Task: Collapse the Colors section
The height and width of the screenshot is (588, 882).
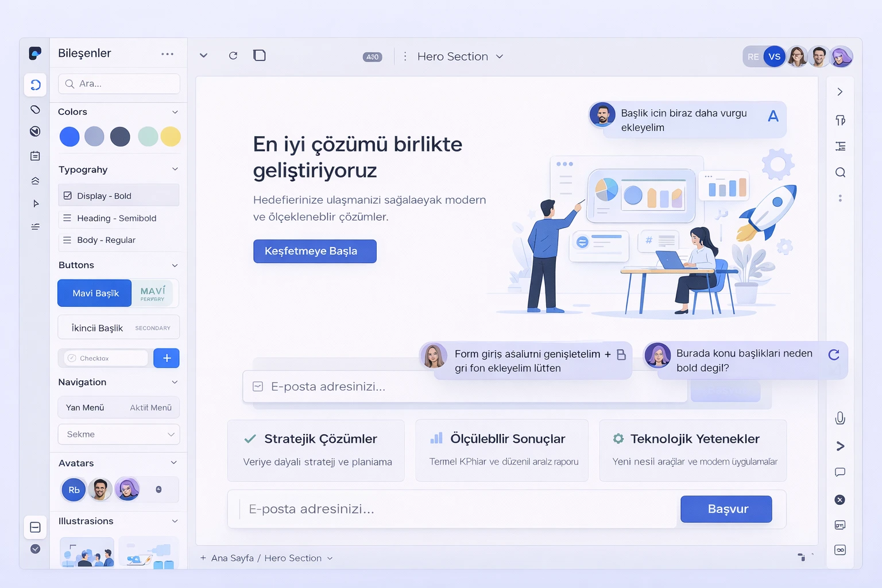Action: (x=175, y=112)
